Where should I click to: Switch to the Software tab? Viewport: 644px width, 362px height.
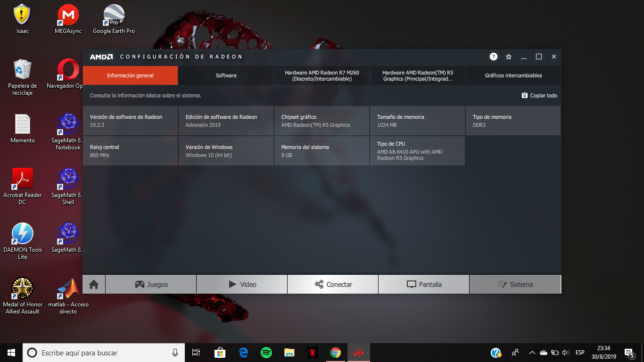coord(226,75)
